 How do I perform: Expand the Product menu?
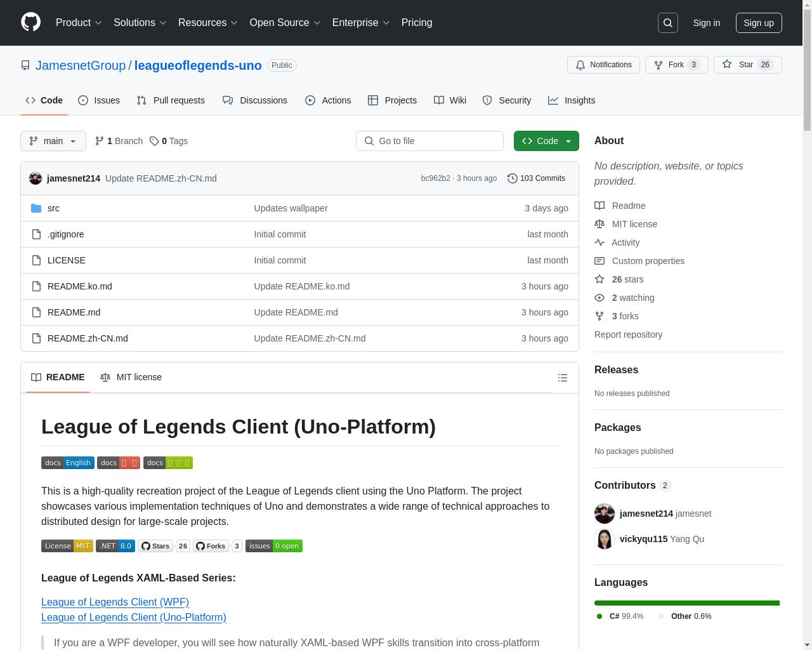[79, 23]
